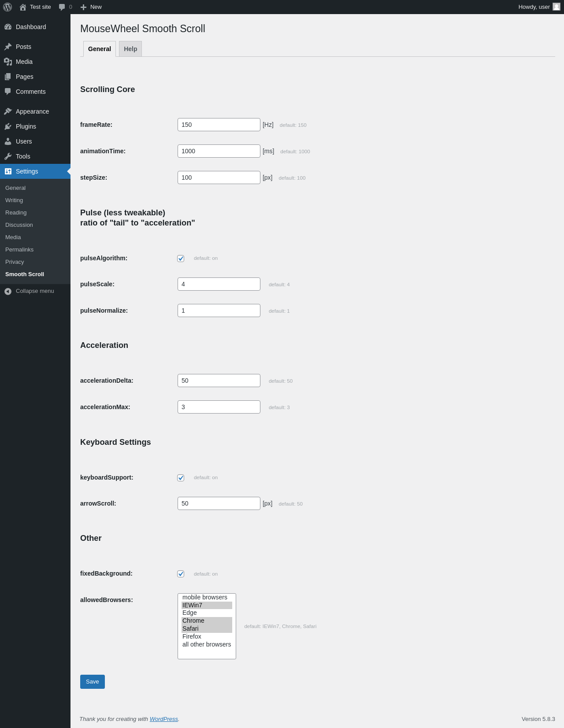This screenshot has width=564, height=728.
Task: Toggle the pulseAlgorithm checkbox
Action: pyautogui.click(x=181, y=259)
